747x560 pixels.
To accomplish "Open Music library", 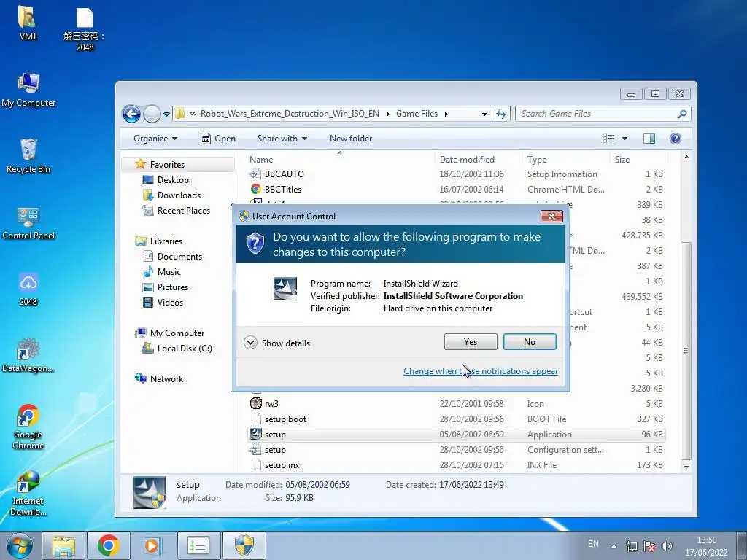I will (169, 271).
